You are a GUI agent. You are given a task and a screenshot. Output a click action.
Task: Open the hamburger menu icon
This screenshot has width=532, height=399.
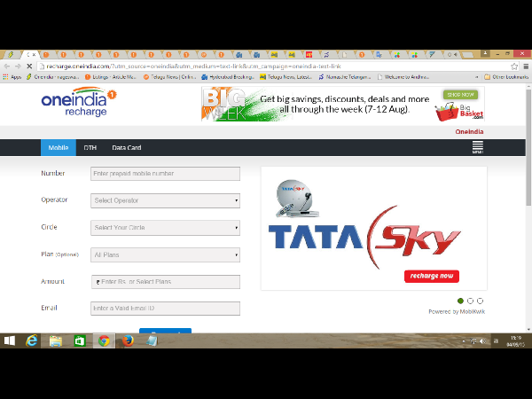point(478,147)
